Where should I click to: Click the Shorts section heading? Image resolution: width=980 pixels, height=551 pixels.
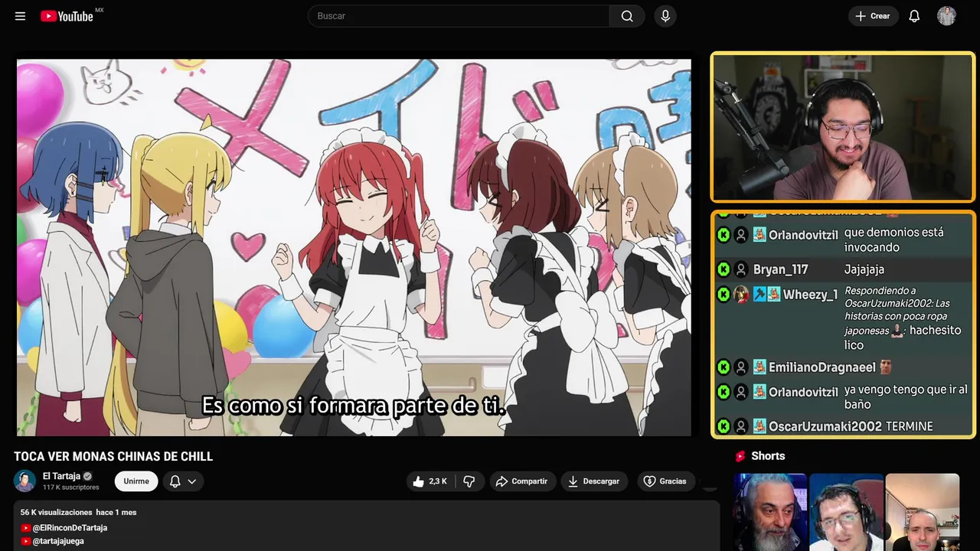768,456
